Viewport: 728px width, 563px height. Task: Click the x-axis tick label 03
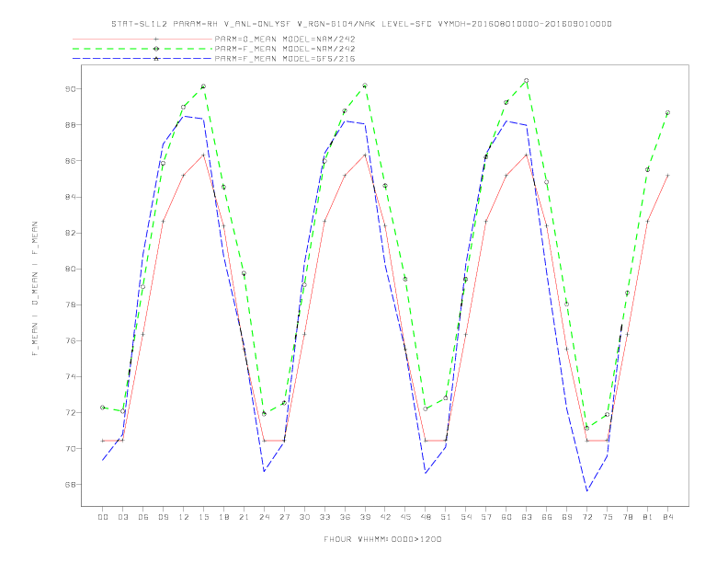[122, 517]
